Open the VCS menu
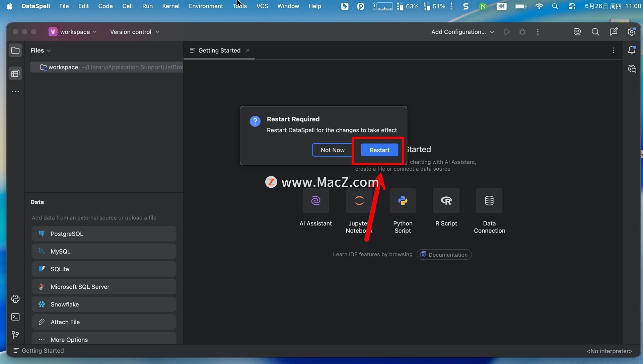This screenshot has height=364, width=643. pyautogui.click(x=262, y=6)
